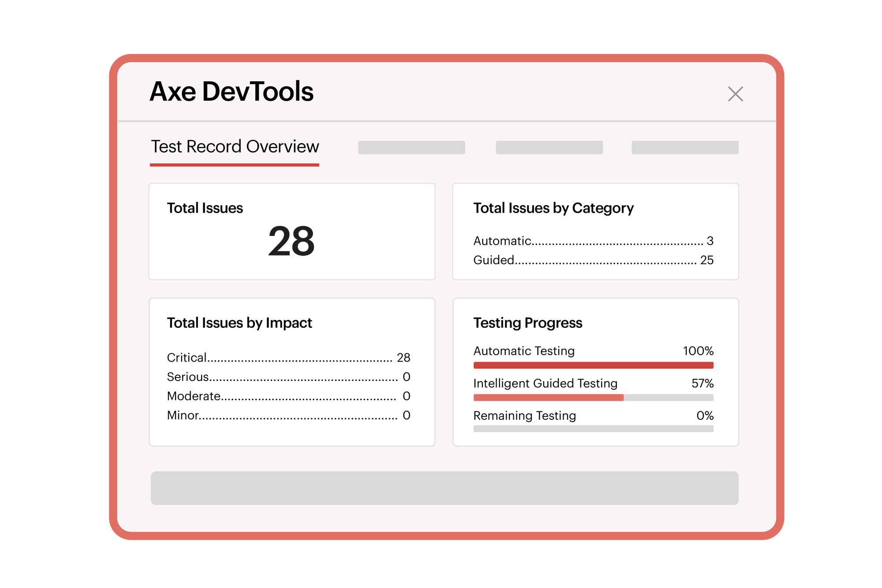This screenshot has height=588, width=882.
Task: Close the Axe DevTools dialog
Action: (x=735, y=94)
